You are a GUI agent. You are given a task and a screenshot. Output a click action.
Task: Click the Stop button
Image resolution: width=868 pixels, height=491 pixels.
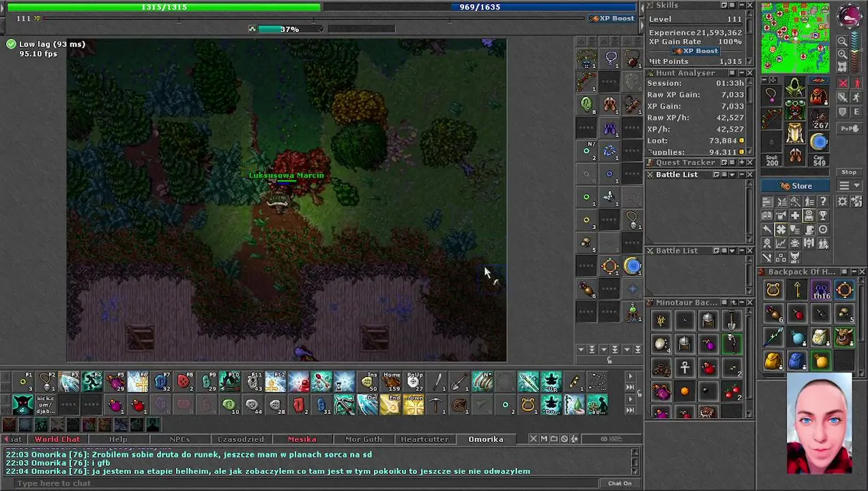click(x=849, y=172)
